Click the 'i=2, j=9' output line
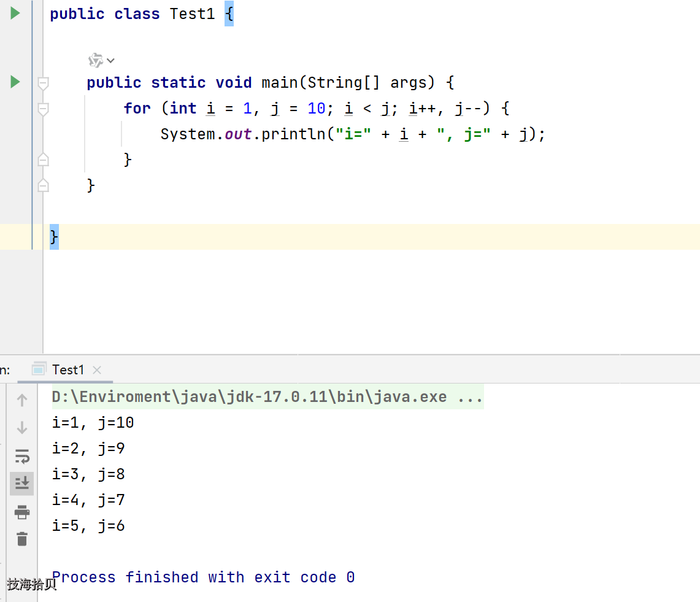 coord(88,449)
